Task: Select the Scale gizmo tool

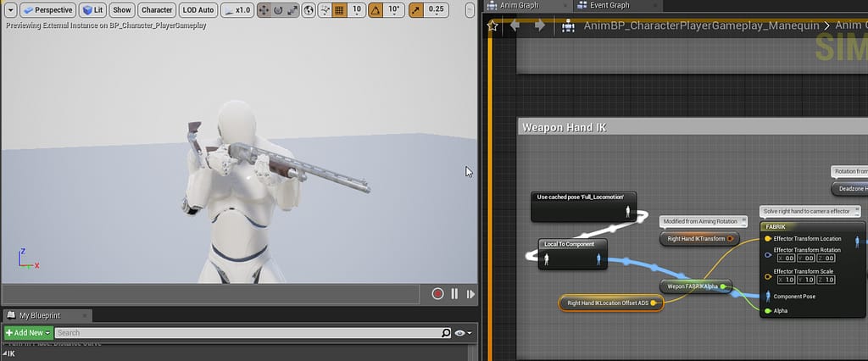Action: pos(292,10)
